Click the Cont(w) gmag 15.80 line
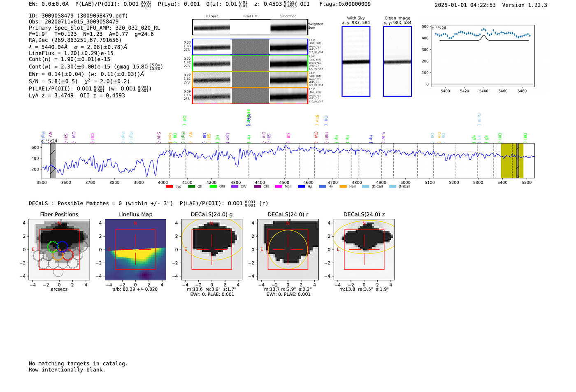The image size is (576, 392). pyautogui.click(x=96, y=66)
